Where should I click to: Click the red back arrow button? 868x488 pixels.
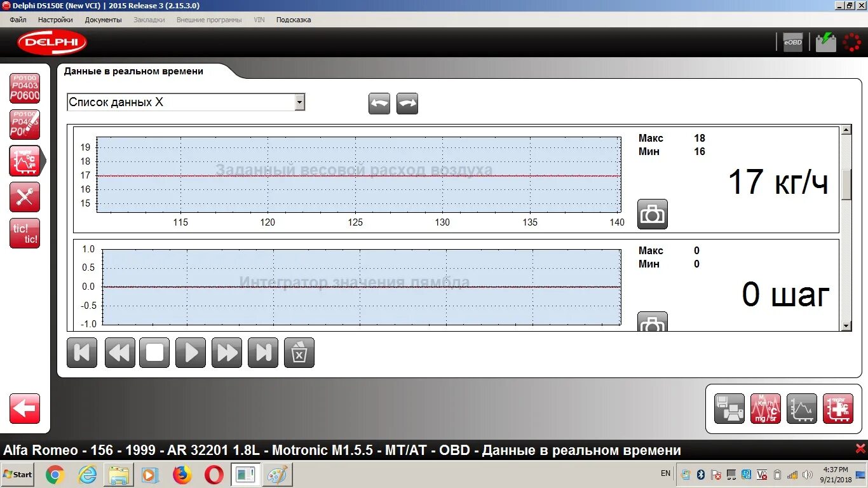[25, 409]
